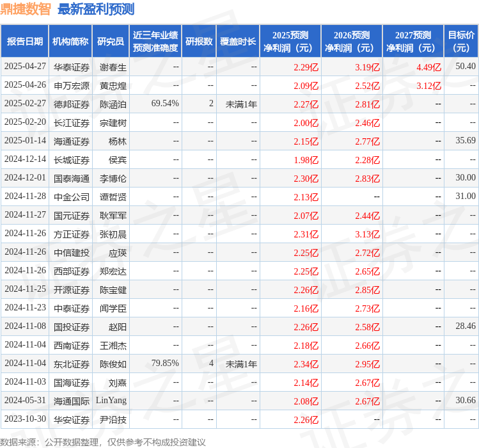
Task: Select the 报告日期 column header
Action: click(25, 42)
